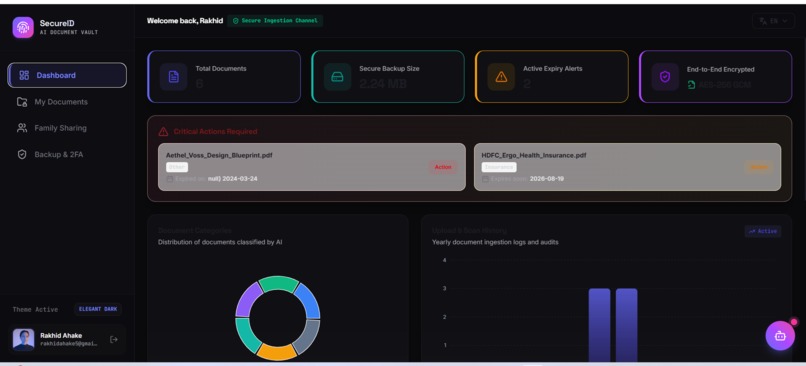Click the Critical Actions Required warning icon
Screen dimensions: 806x366
coord(163,132)
